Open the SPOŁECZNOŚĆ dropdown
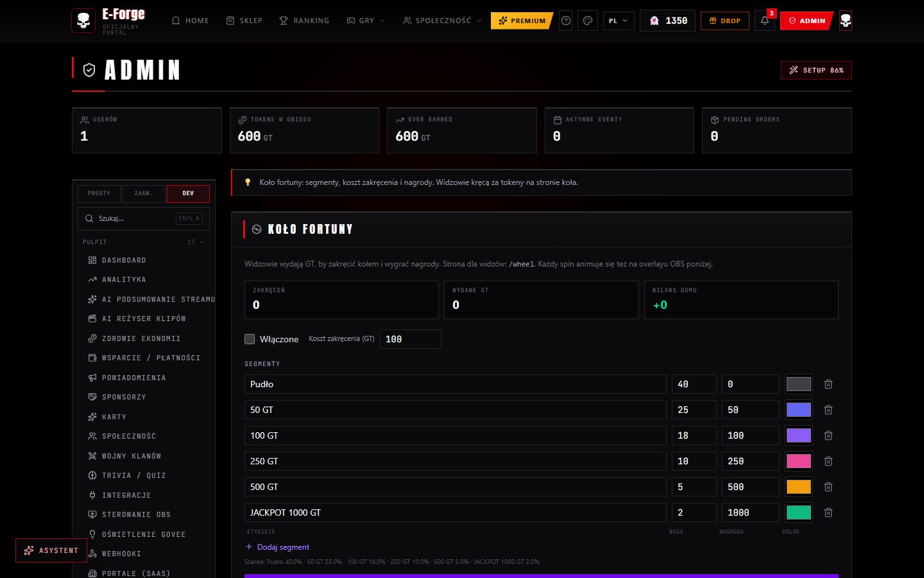This screenshot has width=924, height=578. click(442, 21)
